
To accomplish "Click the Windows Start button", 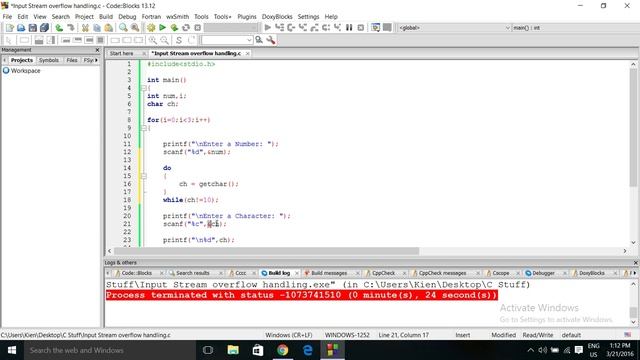I will click(x=12, y=350).
